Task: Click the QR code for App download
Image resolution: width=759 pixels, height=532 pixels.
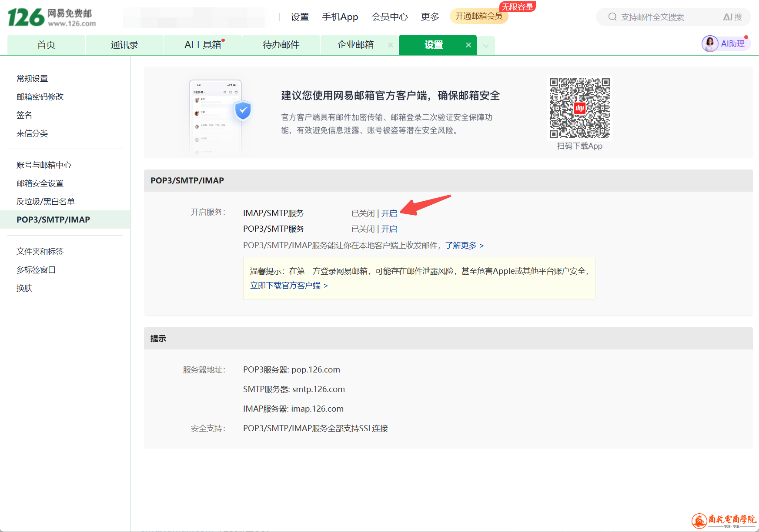Action: point(580,108)
